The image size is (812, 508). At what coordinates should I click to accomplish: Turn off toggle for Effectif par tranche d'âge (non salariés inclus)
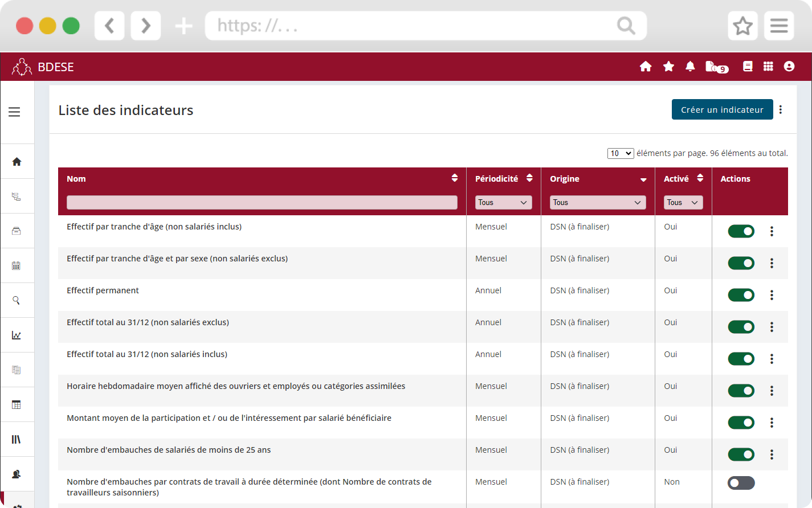pos(741,231)
